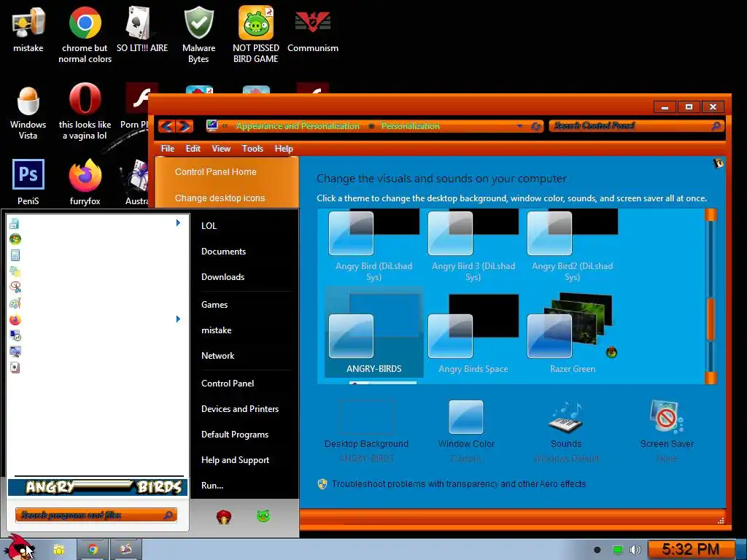The height and width of the screenshot is (560, 747).
Task: Open Window Color settings
Action: pyautogui.click(x=466, y=430)
